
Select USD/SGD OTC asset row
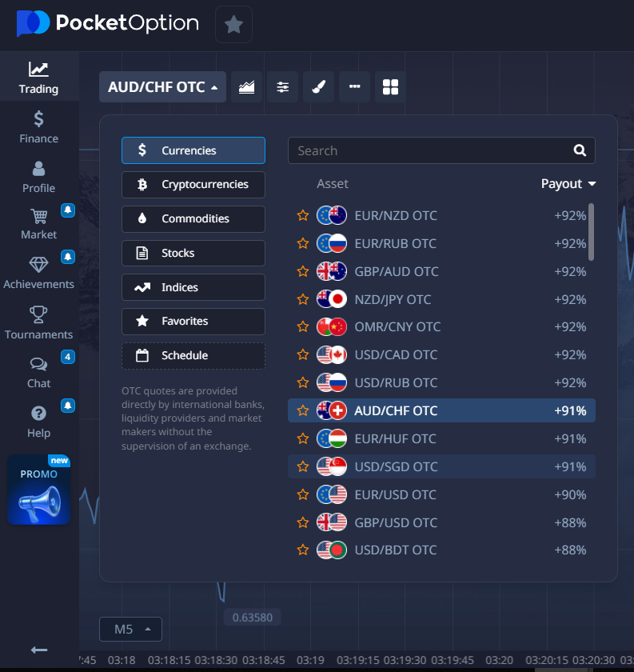tap(441, 466)
